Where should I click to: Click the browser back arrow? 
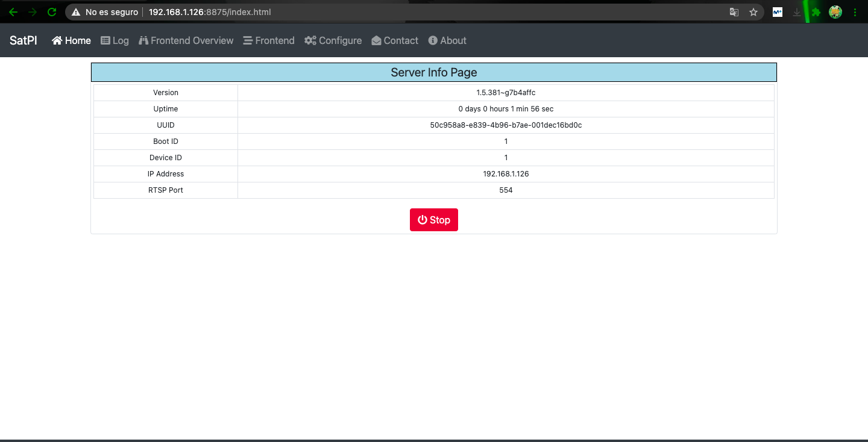coord(13,12)
